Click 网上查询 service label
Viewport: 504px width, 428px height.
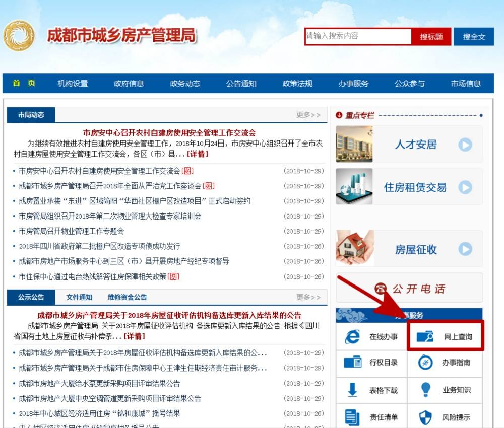[x=458, y=337]
